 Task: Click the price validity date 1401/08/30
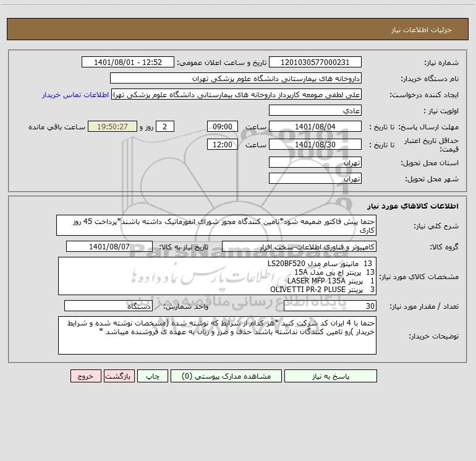click(x=315, y=144)
